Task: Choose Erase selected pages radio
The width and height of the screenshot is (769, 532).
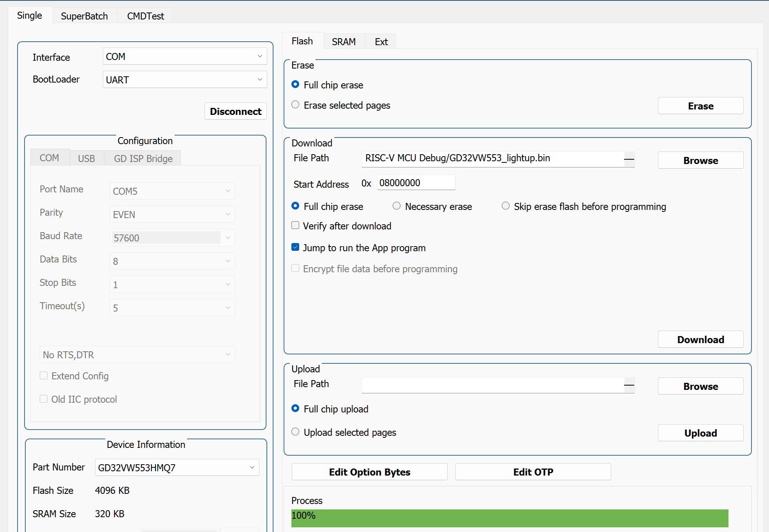Action: [x=296, y=105]
